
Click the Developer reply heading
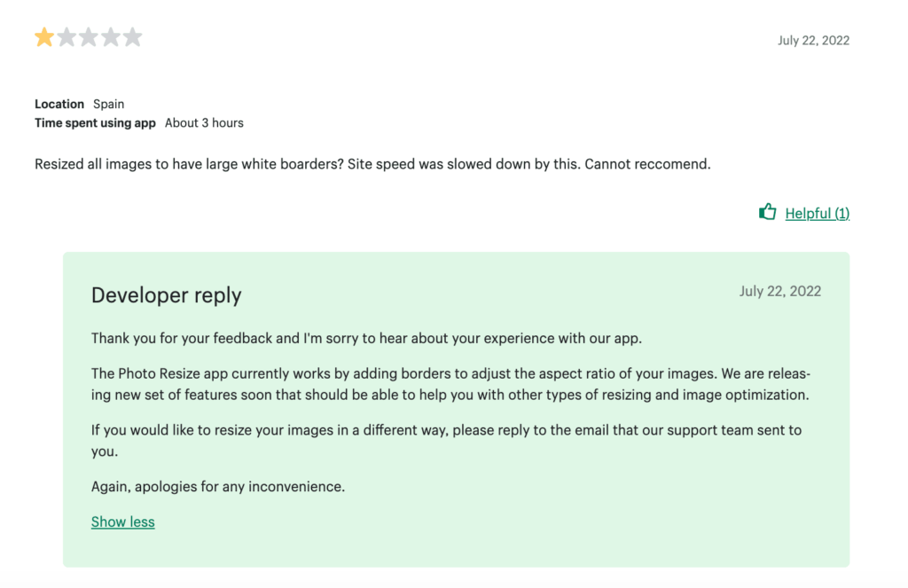point(166,295)
